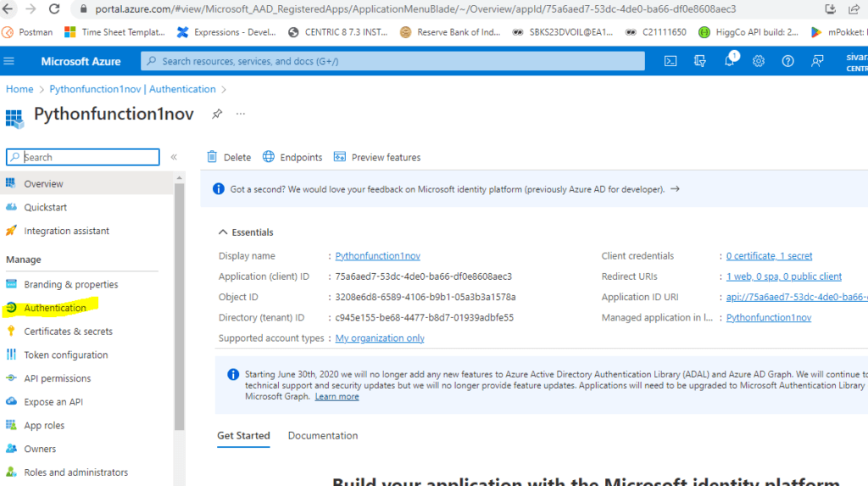Open Preview features in the toolbar
This screenshot has width=868, height=486.
coord(377,158)
